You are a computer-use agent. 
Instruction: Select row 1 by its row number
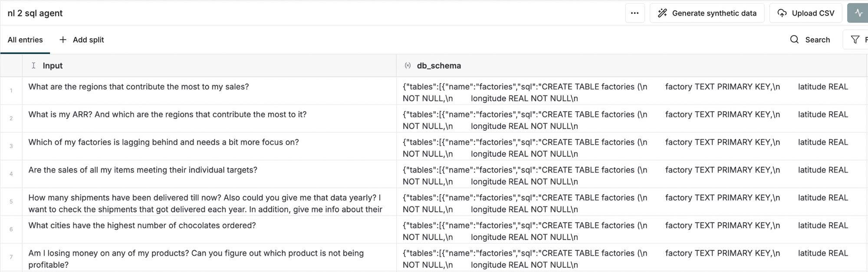pyautogui.click(x=11, y=91)
